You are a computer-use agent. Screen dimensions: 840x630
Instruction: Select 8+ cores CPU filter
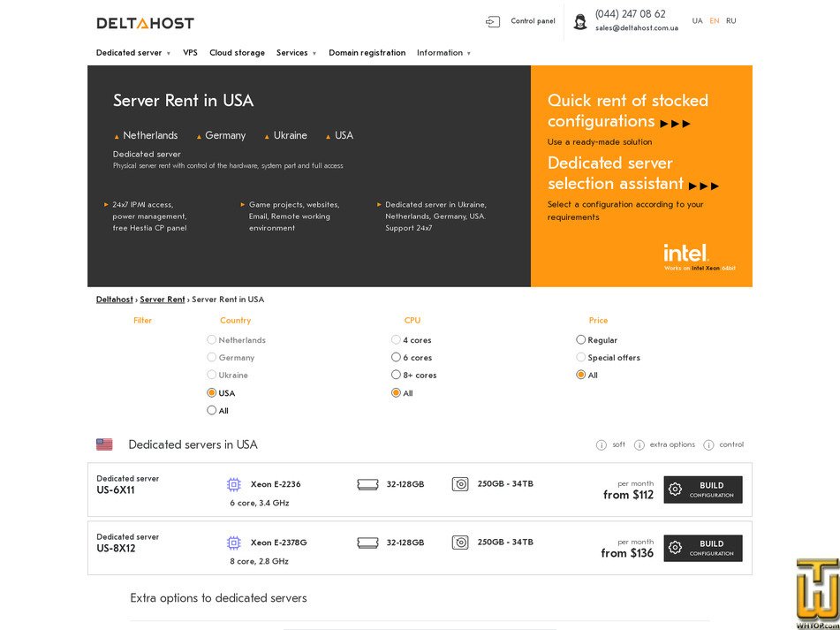(396, 375)
